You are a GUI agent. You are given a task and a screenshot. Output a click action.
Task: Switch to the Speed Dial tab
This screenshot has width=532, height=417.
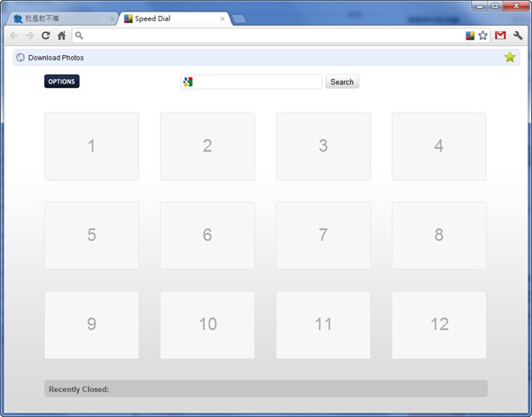(x=175, y=19)
